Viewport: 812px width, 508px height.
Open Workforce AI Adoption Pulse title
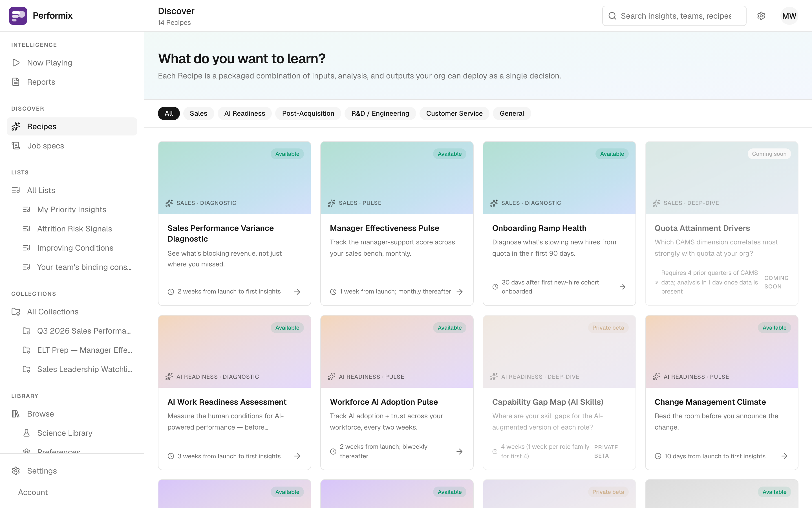click(x=384, y=402)
